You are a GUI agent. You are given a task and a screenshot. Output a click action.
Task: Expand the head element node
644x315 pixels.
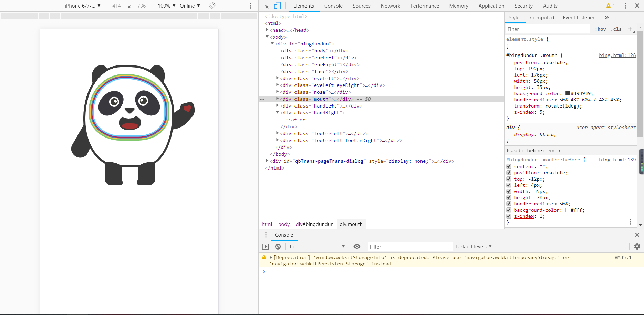tap(267, 30)
